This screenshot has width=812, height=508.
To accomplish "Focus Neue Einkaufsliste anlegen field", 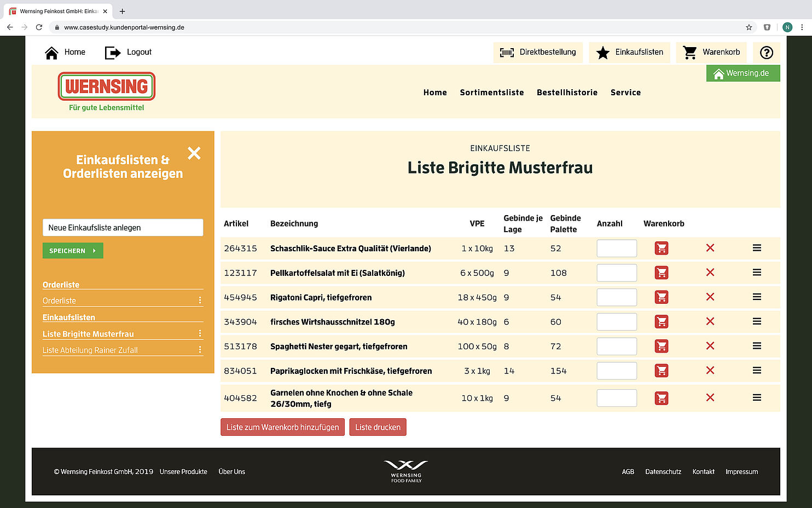I will tap(123, 228).
